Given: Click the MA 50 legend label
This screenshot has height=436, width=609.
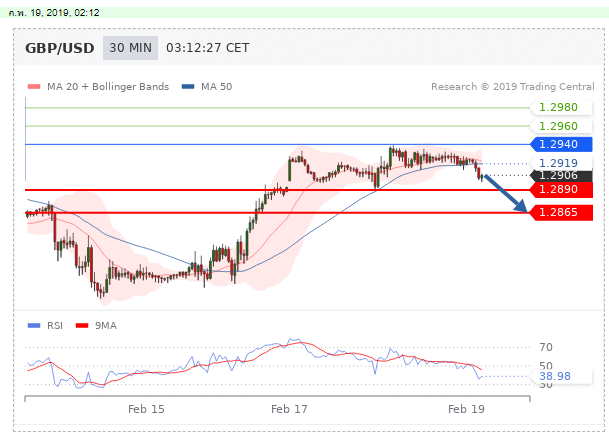Looking at the screenshot, I should point(216,87).
